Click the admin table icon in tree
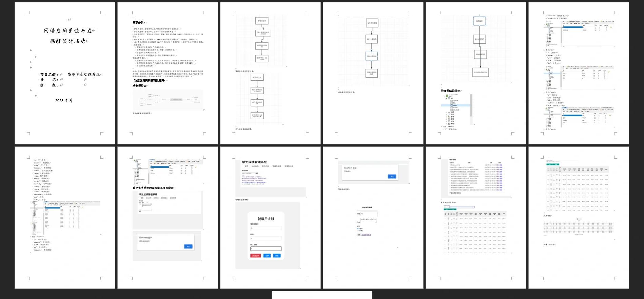 (451, 101)
